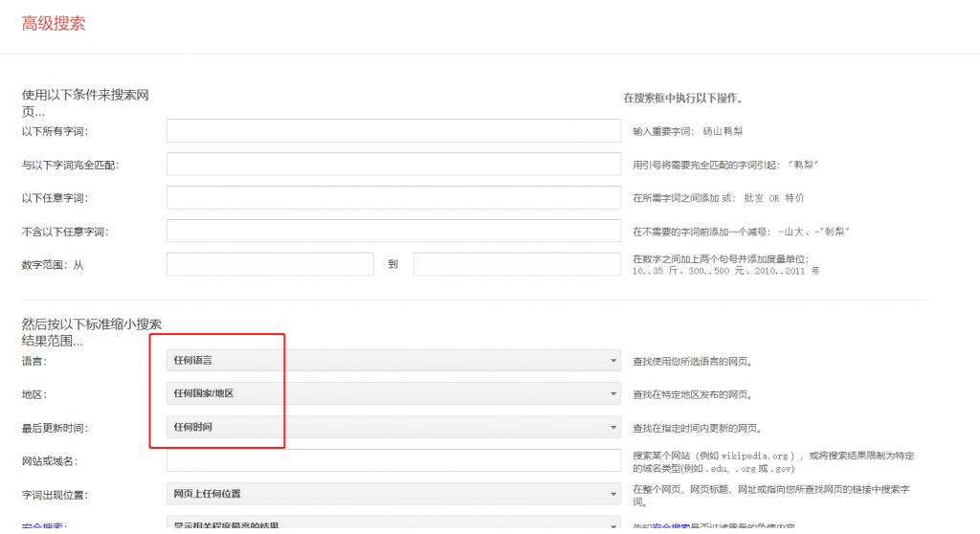Click the 字词出现位置: field label
The width and height of the screenshot is (980, 534).
pos(55,495)
